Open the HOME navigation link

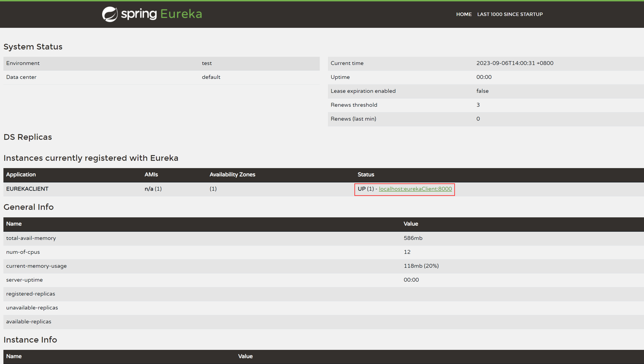click(464, 14)
